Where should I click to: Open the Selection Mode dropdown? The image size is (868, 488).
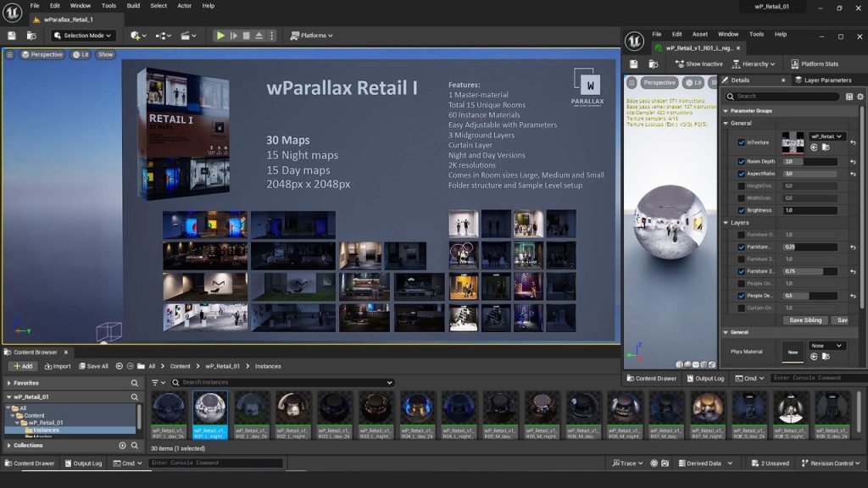(x=83, y=36)
